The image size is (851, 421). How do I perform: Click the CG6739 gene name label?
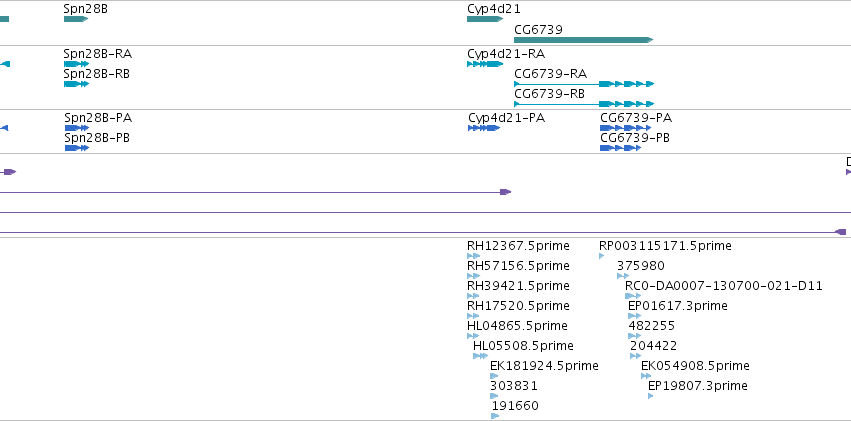(538, 29)
